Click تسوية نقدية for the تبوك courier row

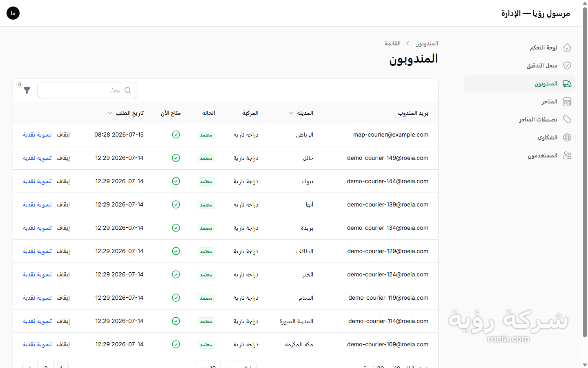pos(38,181)
